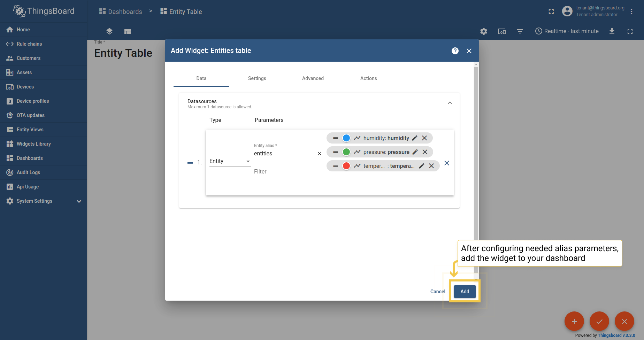Open tenant user avatar

pos(567,11)
